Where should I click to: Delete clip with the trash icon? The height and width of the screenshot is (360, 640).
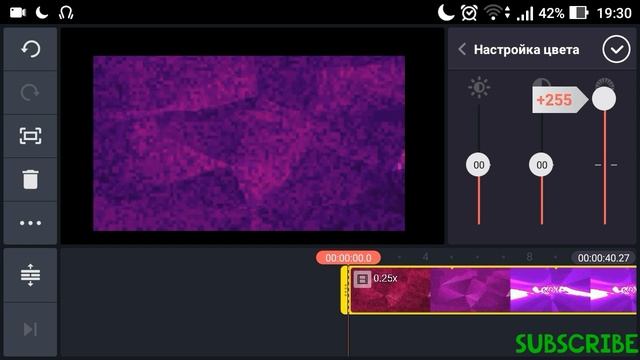point(30,180)
